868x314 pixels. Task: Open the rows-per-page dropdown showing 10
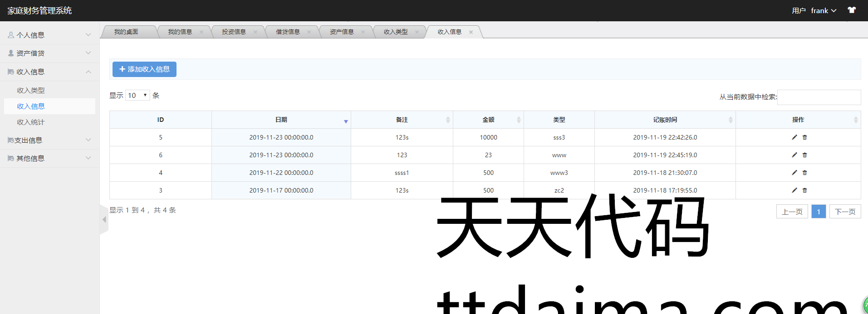137,95
